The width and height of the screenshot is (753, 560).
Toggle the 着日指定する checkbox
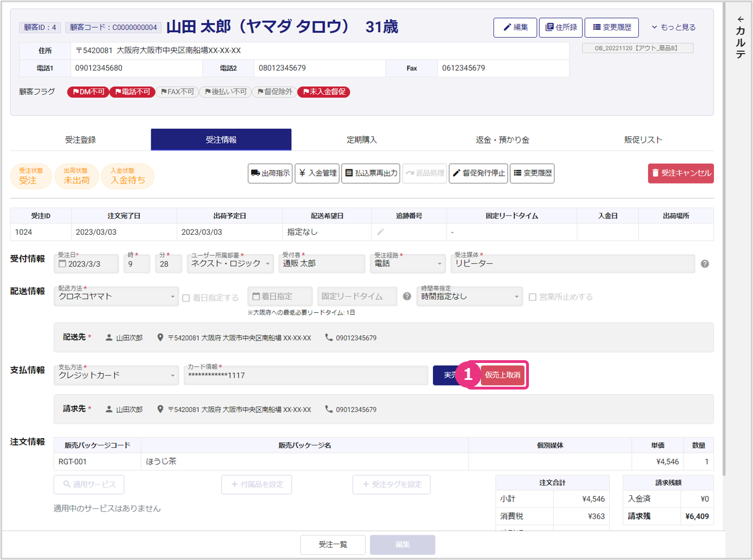186,297
